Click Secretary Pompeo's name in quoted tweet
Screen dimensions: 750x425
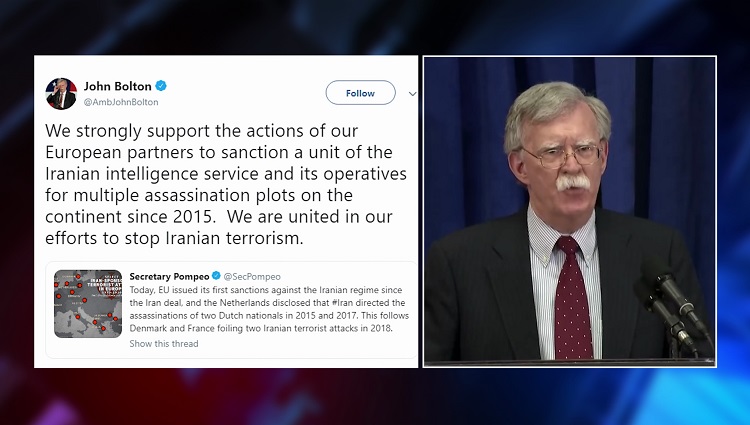pos(169,276)
